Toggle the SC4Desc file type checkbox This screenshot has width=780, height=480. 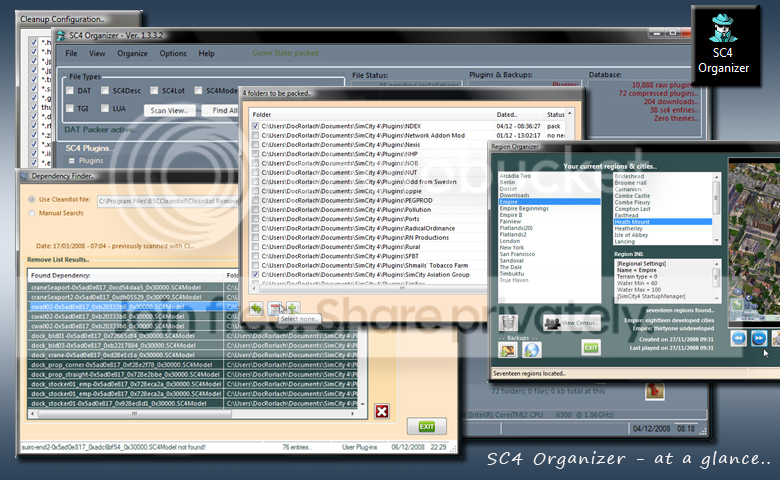pos(105,91)
